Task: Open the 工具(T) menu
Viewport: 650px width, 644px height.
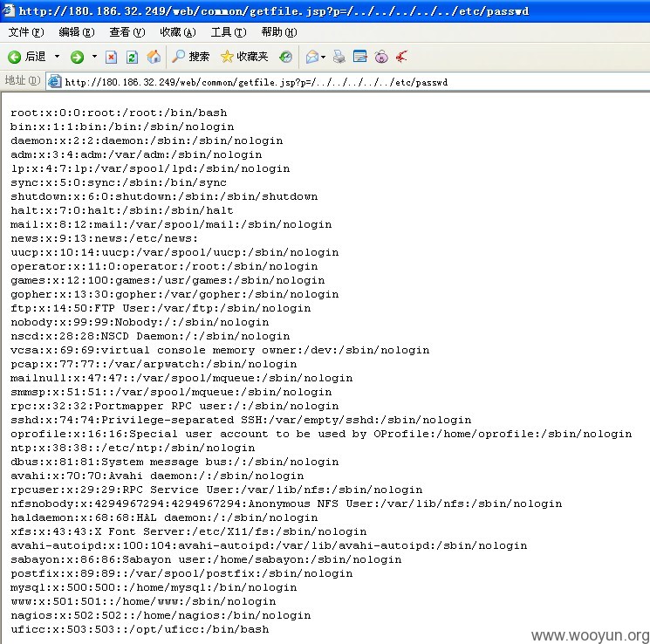Action: (229, 32)
